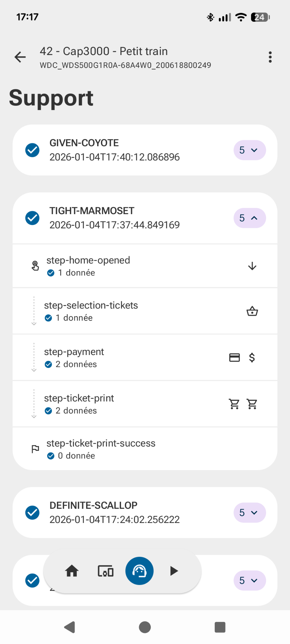290x644 pixels.
Task: Open the devices icon in floating bar
Action: point(106,571)
